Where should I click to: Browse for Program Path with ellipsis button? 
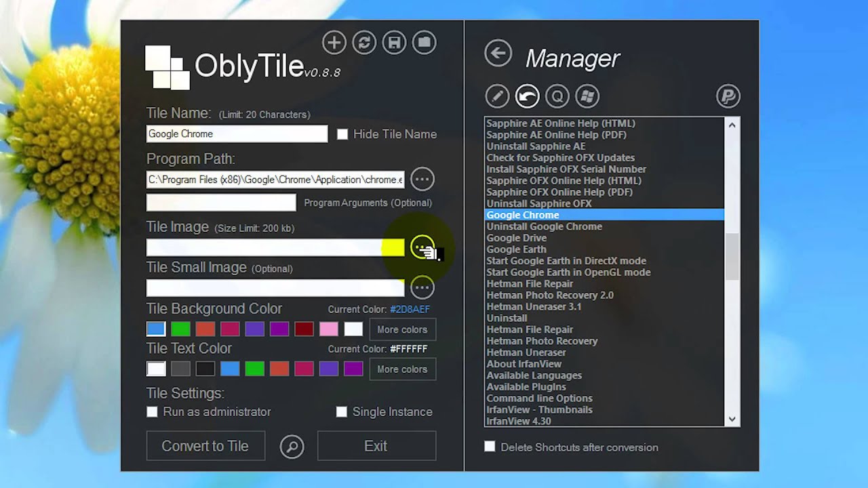click(422, 180)
